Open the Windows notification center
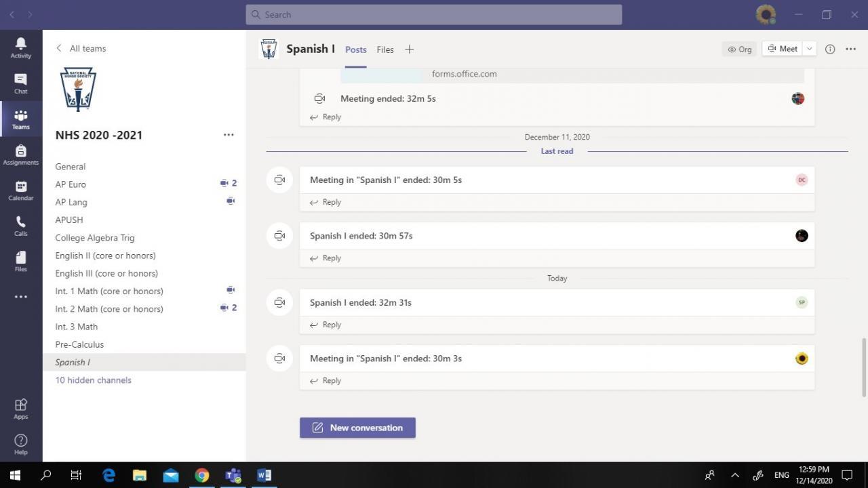The height and width of the screenshot is (488, 868). pyautogui.click(x=847, y=475)
